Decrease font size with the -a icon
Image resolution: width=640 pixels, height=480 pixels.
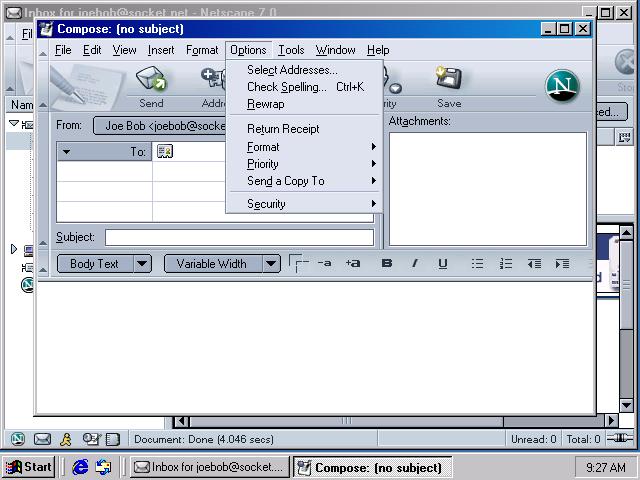pos(324,263)
